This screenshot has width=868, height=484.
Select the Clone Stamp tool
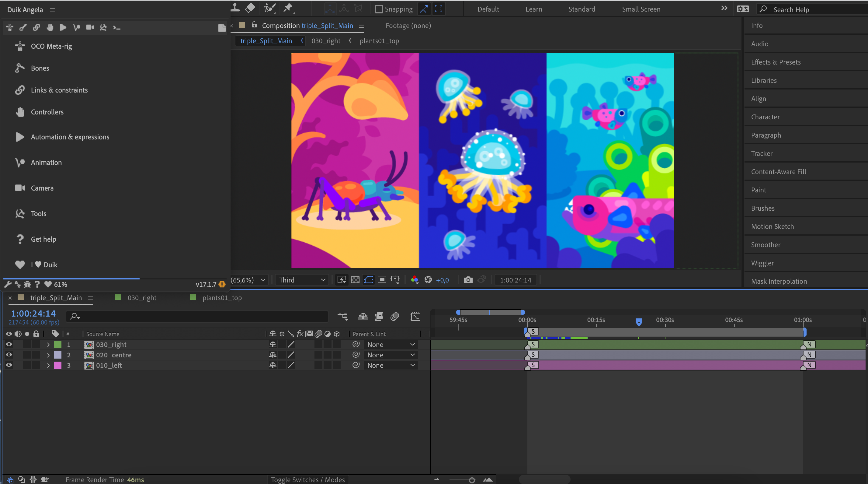tap(235, 8)
